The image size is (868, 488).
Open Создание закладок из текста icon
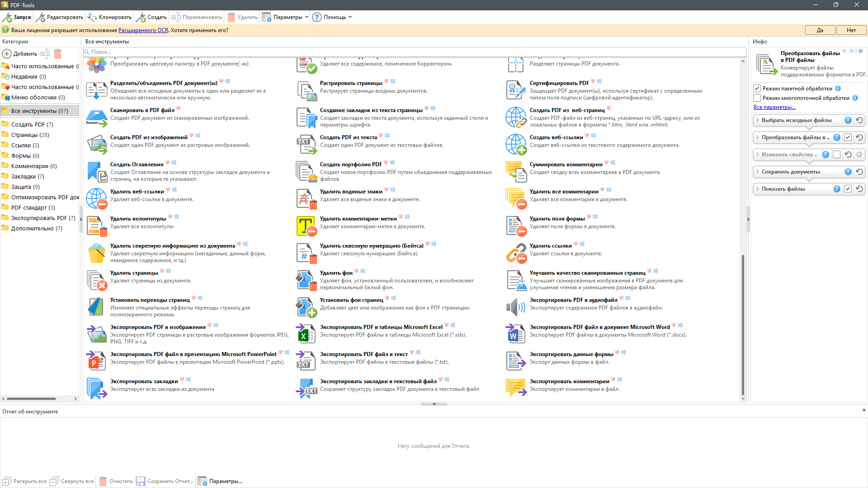click(307, 117)
